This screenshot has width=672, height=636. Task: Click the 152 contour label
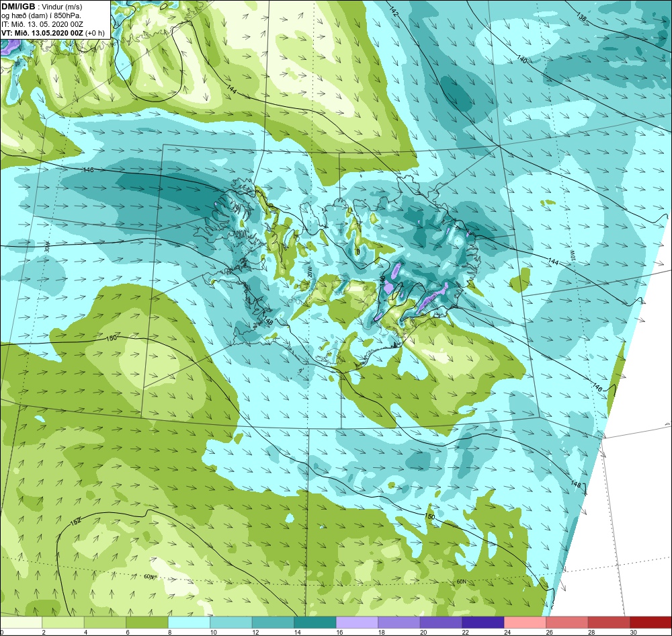(75, 522)
